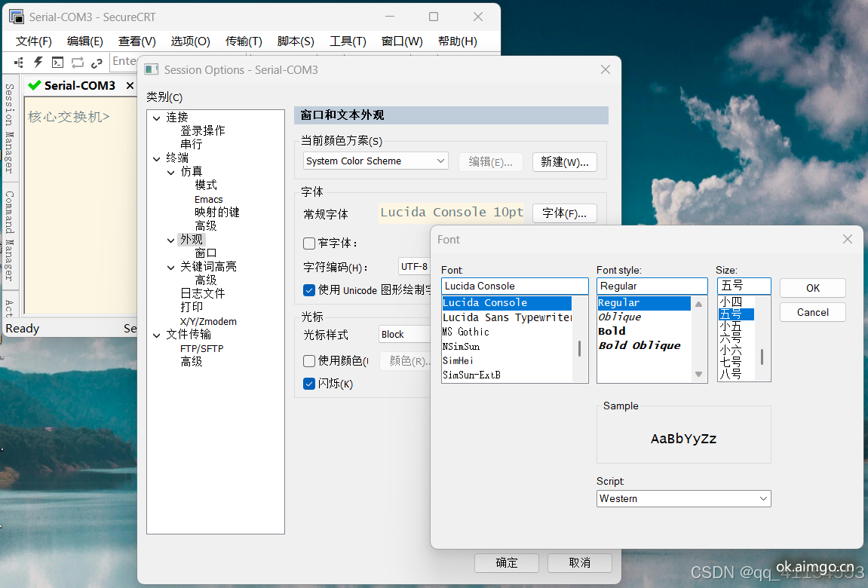Click the Reconnect arrows toolbar icon
Viewport: 868px width, 588px height.
coord(77,63)
